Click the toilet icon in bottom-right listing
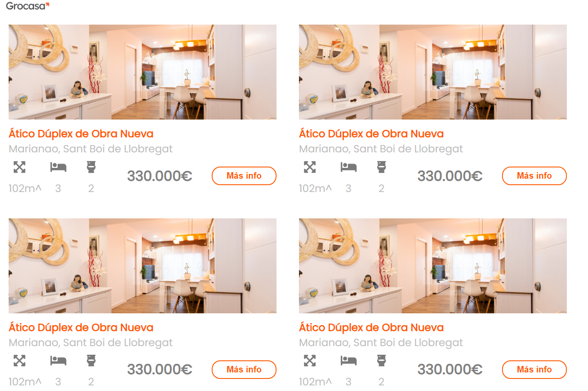The width and height of the screenshot is (588, 391). click(381, 360)
